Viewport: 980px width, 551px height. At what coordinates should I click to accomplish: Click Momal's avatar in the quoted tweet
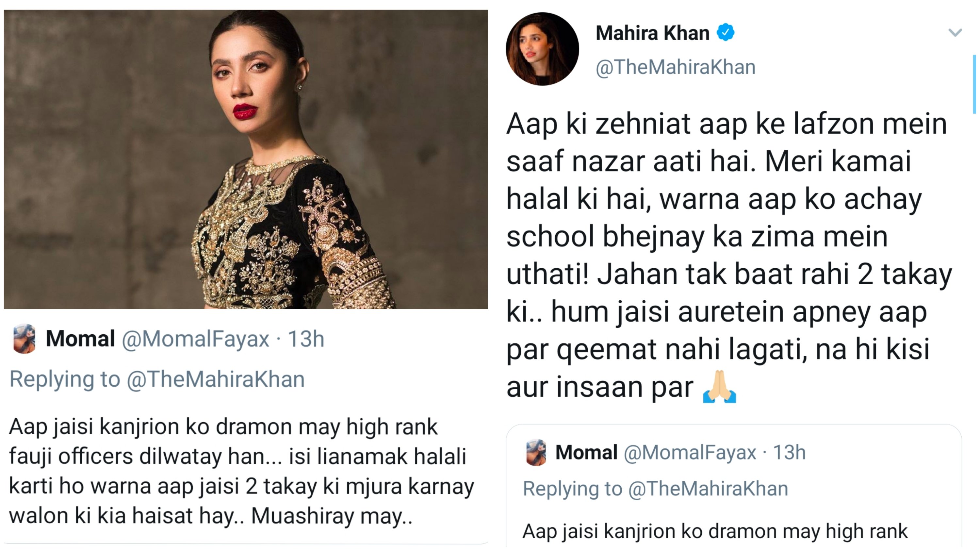click(536, 452)
